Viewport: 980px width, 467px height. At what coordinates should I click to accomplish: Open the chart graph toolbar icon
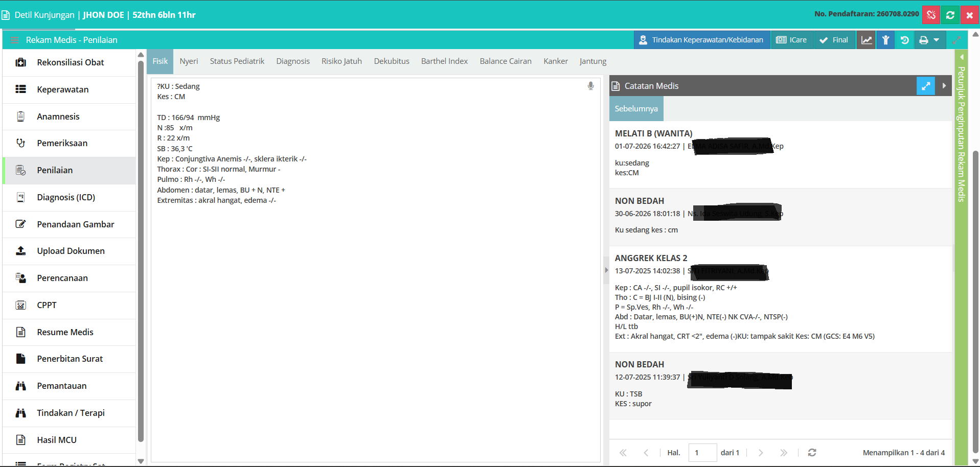[x=867, y=40]
